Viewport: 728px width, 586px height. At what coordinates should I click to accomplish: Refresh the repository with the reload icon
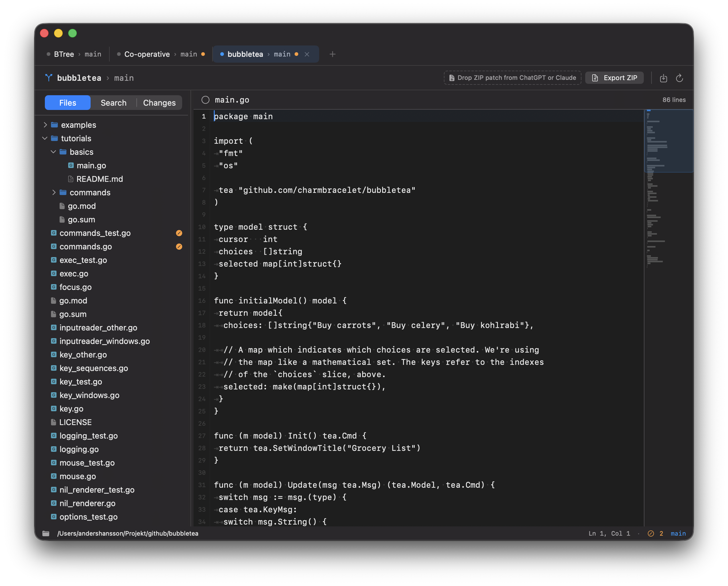[x=679, y=78]
